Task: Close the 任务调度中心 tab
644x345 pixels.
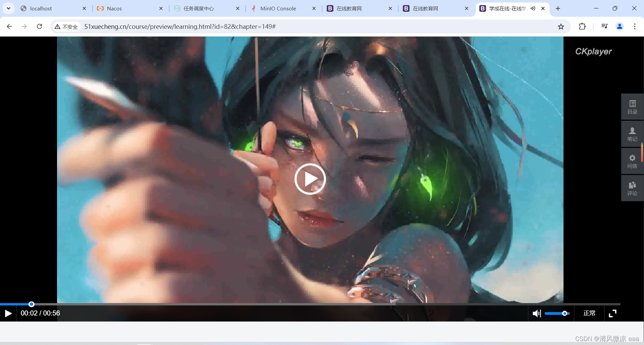Action: 237,8
